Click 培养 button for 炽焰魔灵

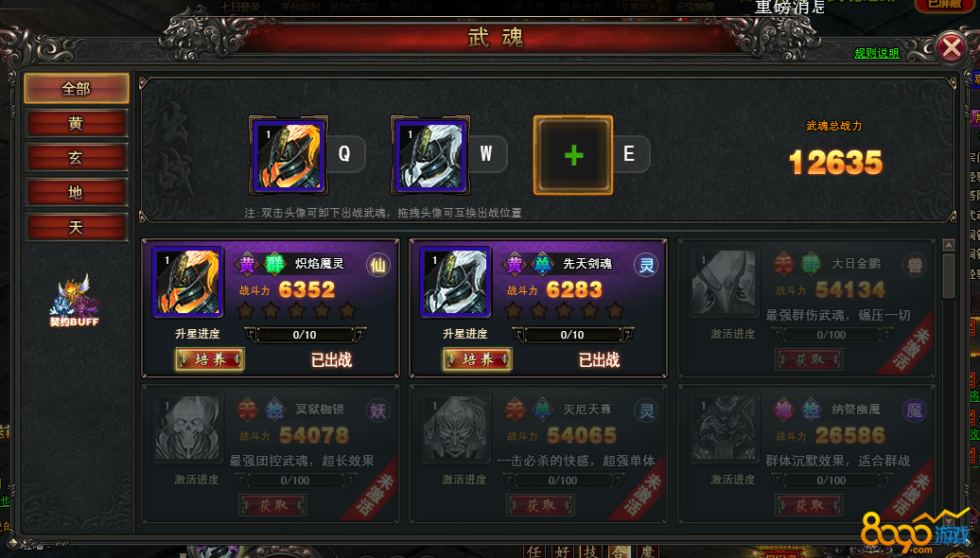tap(210, 359)
